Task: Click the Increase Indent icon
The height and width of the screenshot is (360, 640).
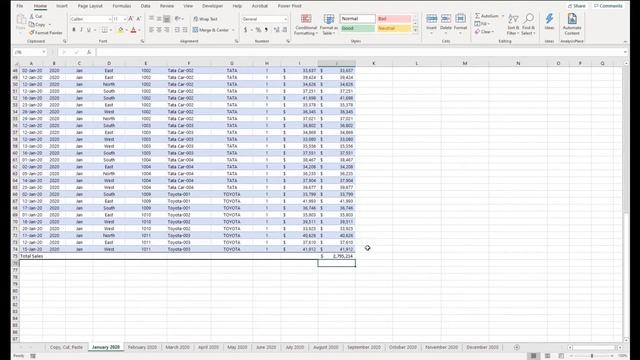Action: pyautogui.click(x=185, y=30)
